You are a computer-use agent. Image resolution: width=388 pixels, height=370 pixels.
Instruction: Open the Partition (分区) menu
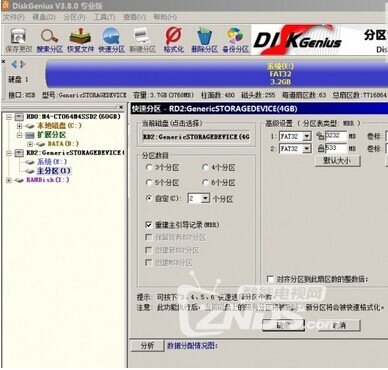pyautogui.click(x=74, y=17)
